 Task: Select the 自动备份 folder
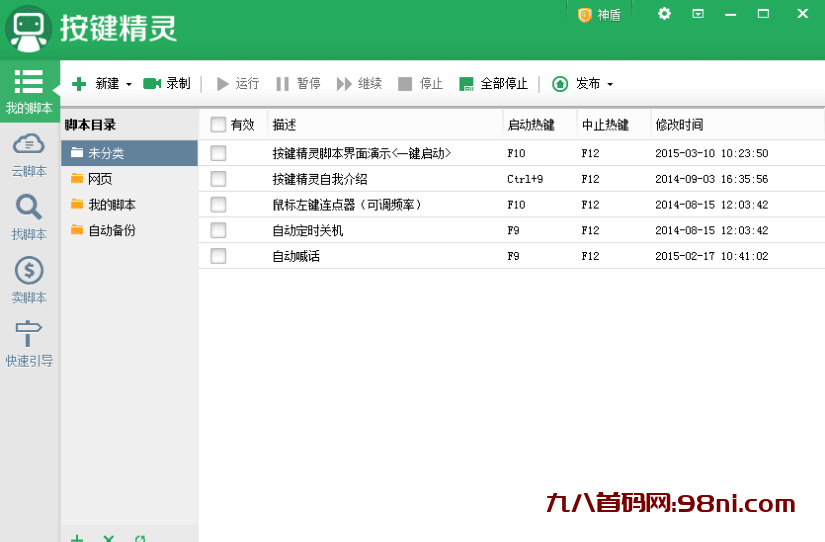click(x=111, y=230)
